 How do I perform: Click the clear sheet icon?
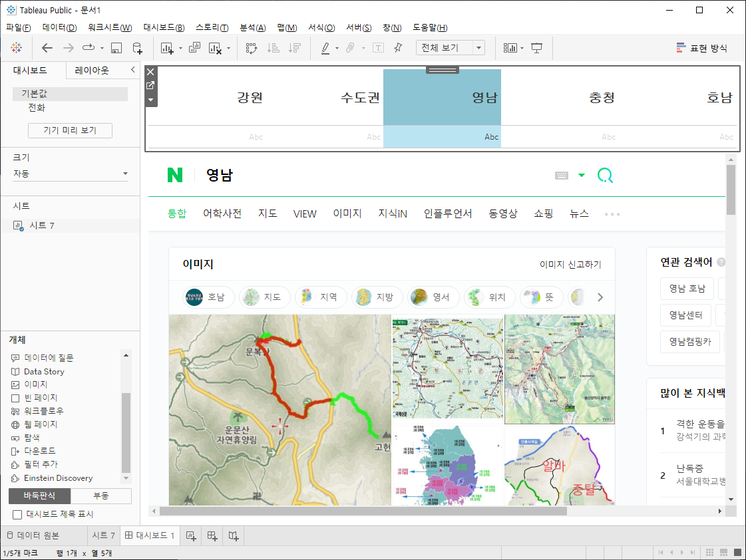click(x=215, y=47)
